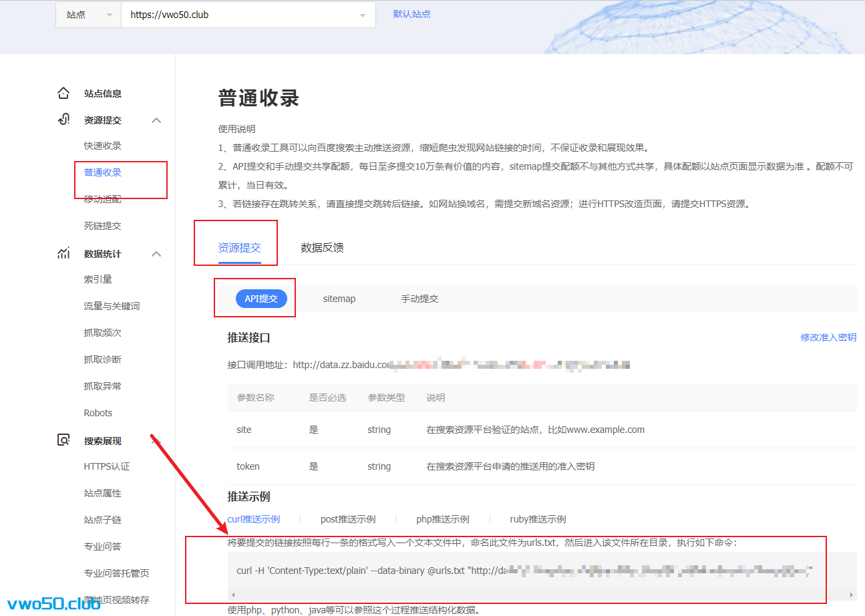
Task: Click the site parameter name cell
Action: (x=244, y=430)
